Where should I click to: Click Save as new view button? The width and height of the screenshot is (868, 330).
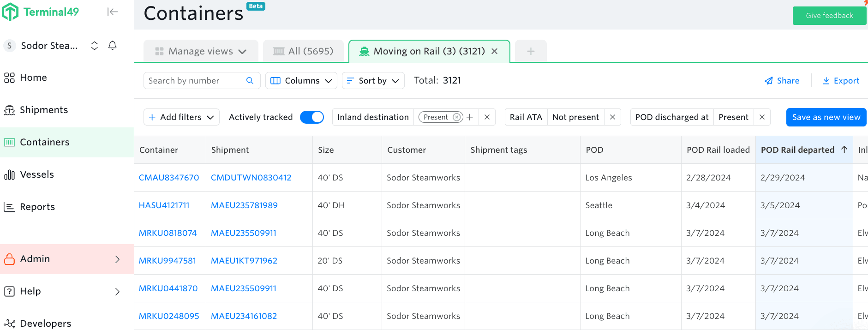826,117
